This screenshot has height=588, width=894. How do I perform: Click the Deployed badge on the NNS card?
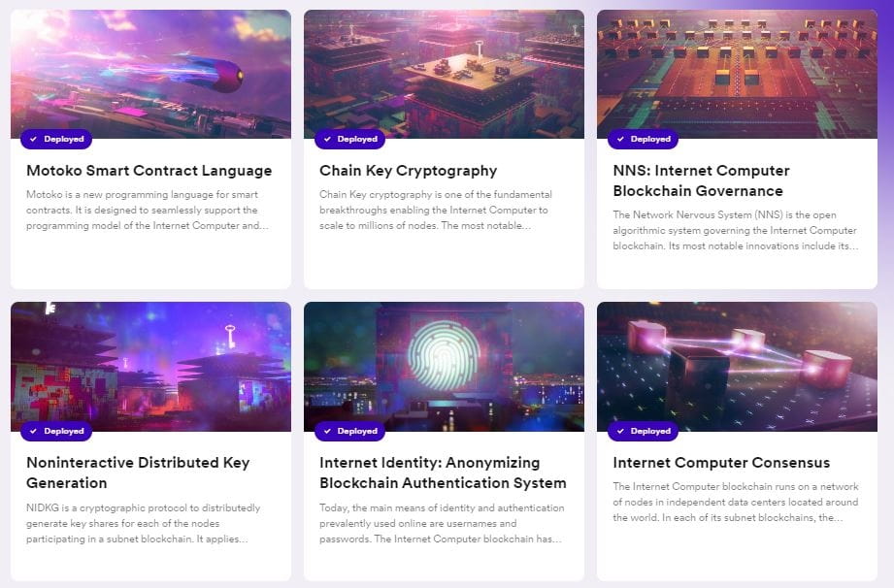click(643, 139)
